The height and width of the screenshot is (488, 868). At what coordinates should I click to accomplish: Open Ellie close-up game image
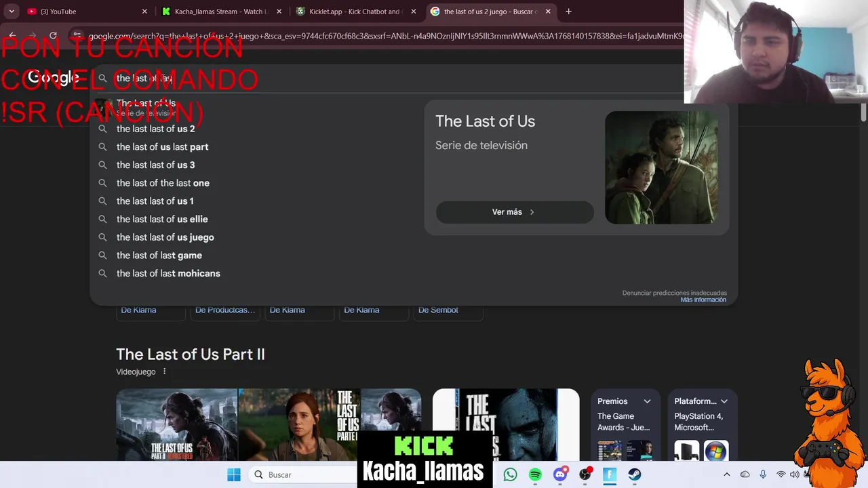click(299, 425)
